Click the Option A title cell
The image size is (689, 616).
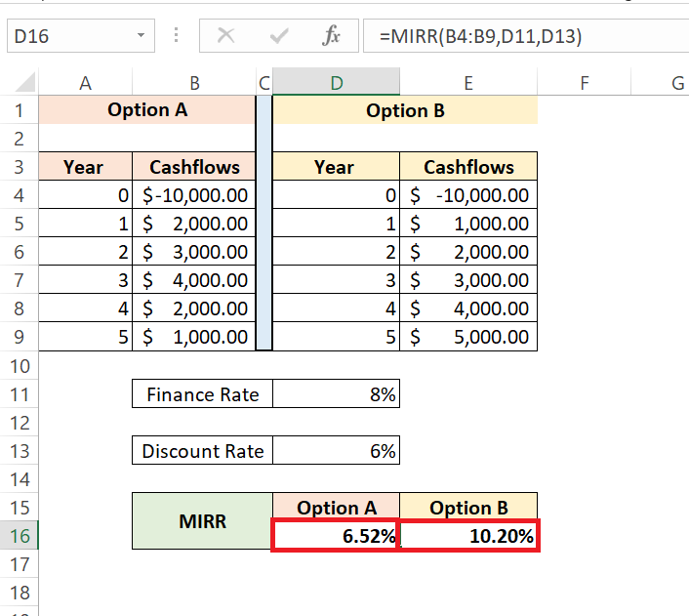(147, 110)
